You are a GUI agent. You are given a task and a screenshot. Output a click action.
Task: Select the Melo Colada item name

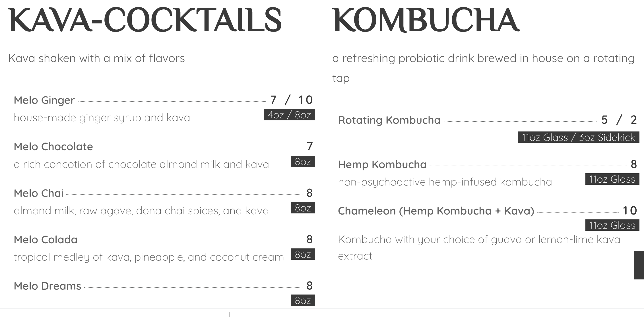point(46,240)
